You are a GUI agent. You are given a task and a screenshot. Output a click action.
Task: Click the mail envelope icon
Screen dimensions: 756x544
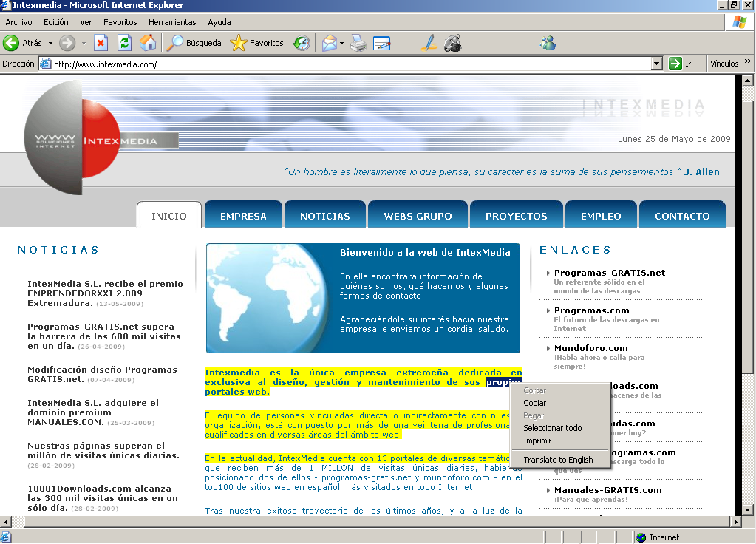[x=330, y=43]
